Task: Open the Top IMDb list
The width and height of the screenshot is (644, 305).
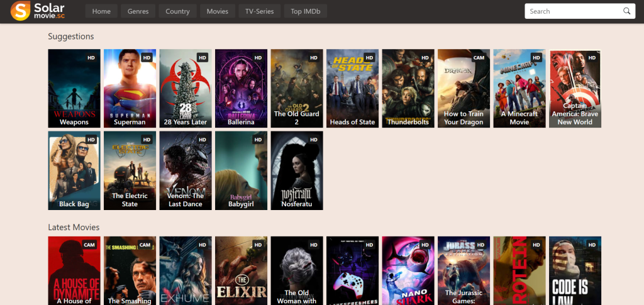Action: [306, 11]
